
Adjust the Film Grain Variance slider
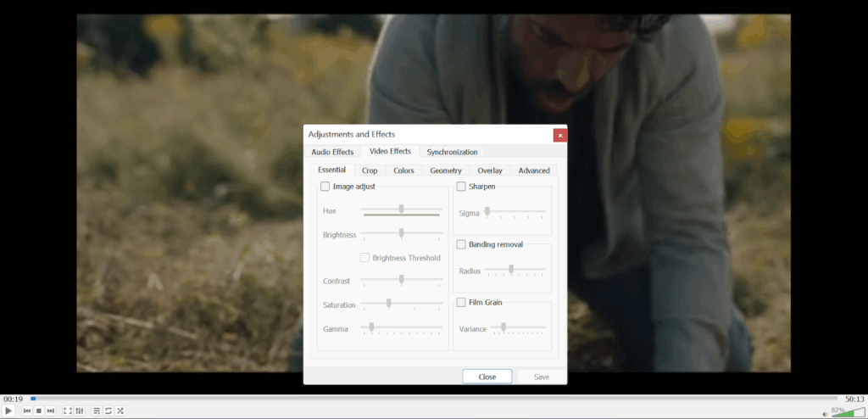click(x=518, y=328)
